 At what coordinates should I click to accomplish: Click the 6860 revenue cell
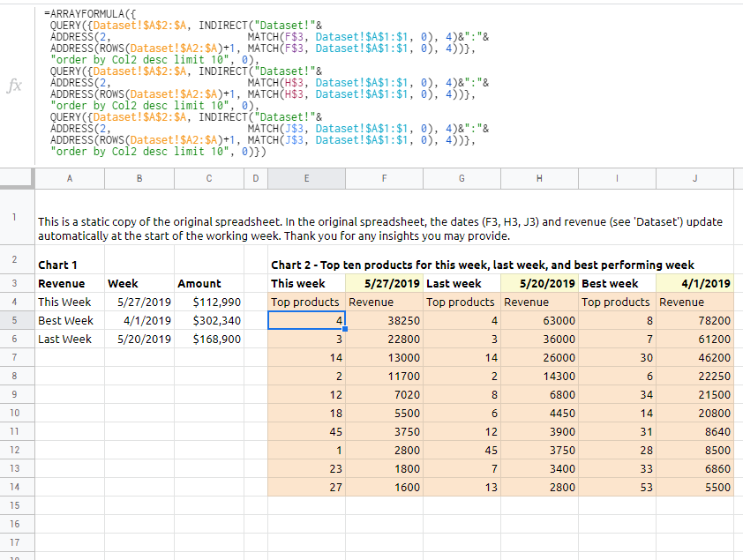[695, 468]
